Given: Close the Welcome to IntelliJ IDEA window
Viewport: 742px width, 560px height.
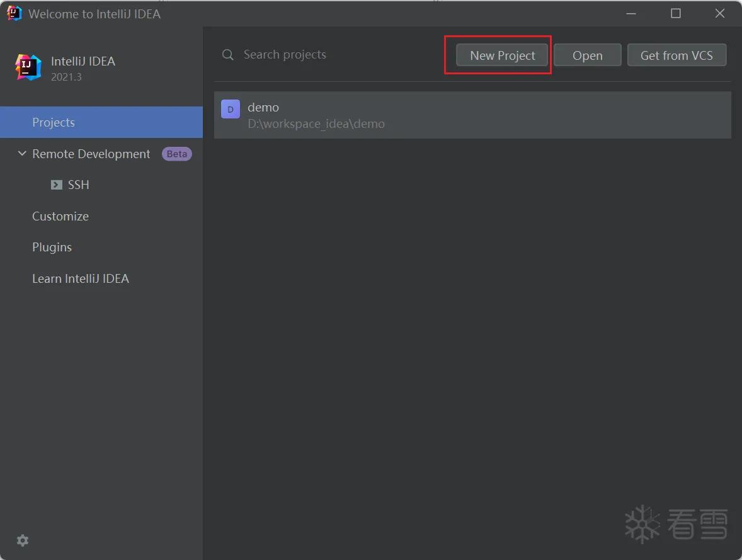Looking at the screenshot, I should pos(720,14).
